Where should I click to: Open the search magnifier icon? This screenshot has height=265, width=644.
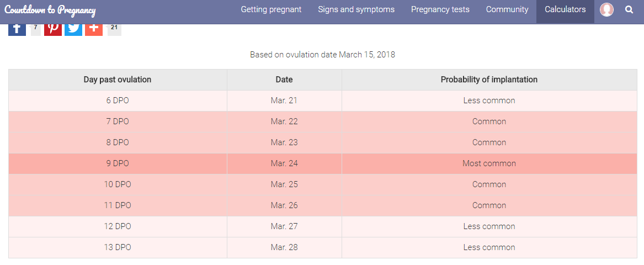pos(629,9)
